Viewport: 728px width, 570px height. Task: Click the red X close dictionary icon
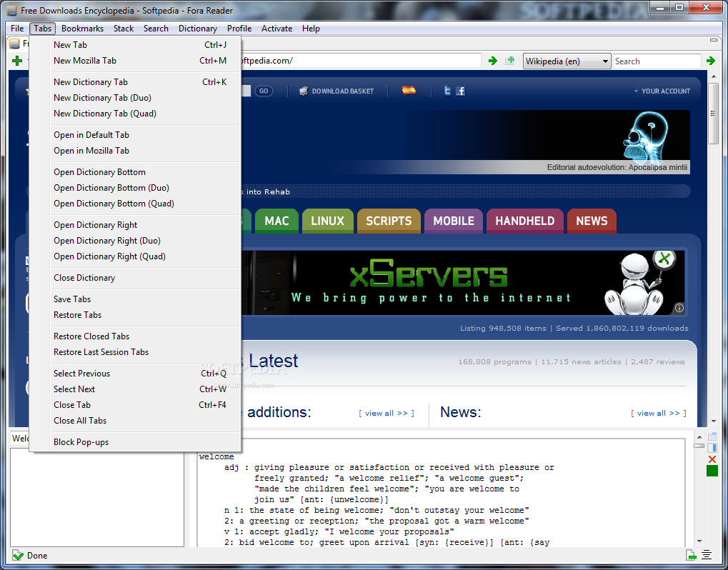(x=712, y=459)
